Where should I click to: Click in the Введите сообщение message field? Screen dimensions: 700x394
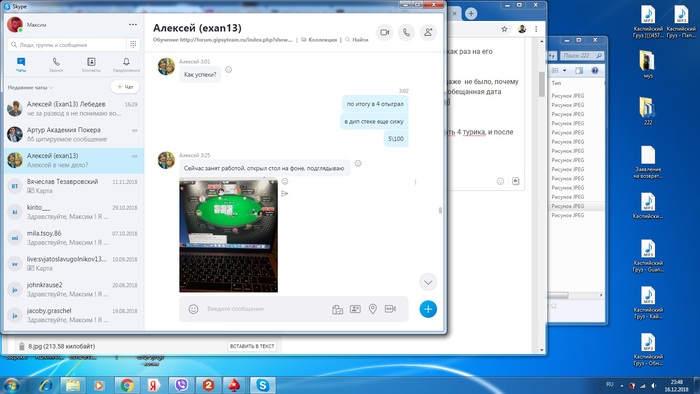(x=266, y=309)
